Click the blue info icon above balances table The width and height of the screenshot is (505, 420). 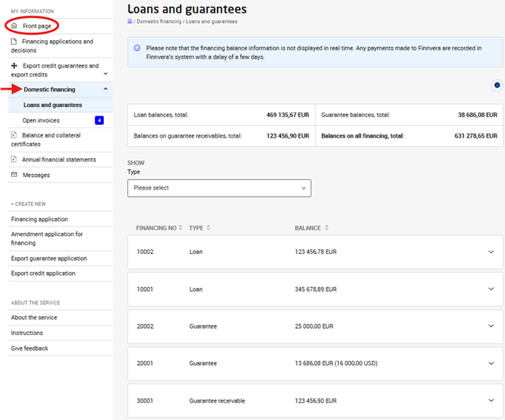[x=496, y=85]
